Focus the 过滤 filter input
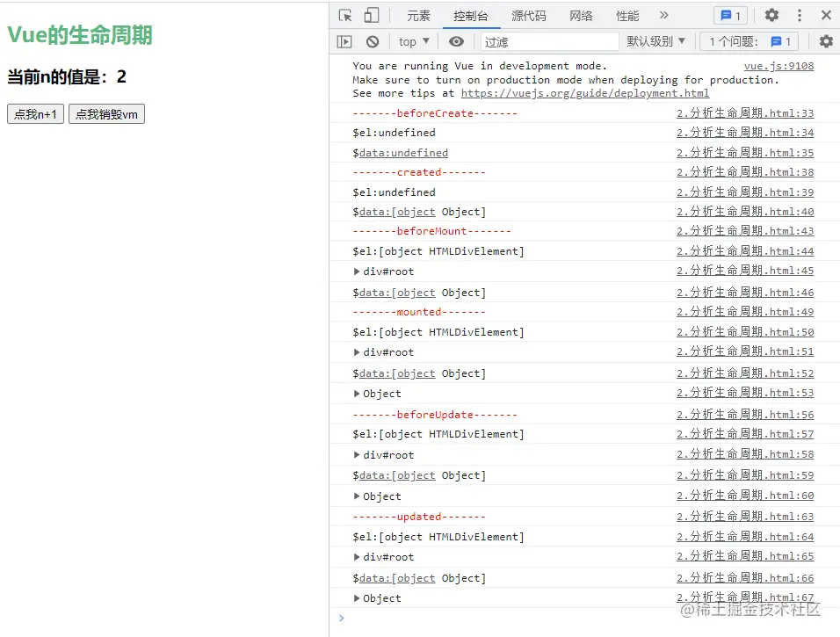The width and height of the screenshot is (840, 637). point(550,41)
